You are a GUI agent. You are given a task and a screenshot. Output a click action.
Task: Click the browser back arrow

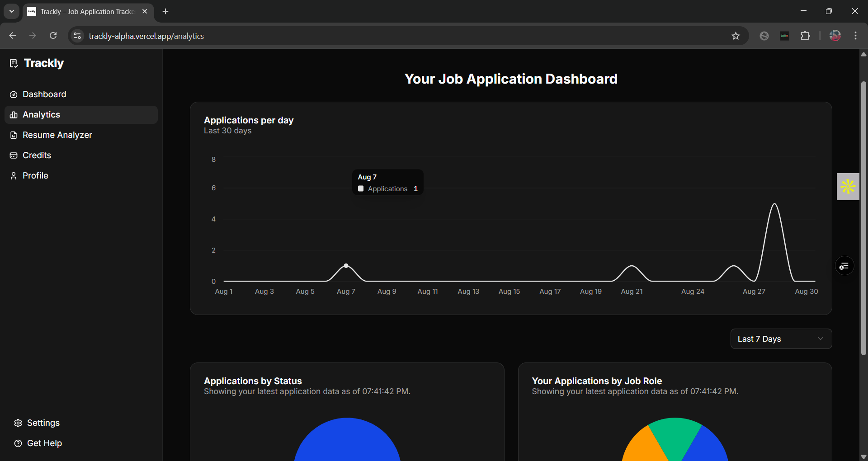pos(13,36)
